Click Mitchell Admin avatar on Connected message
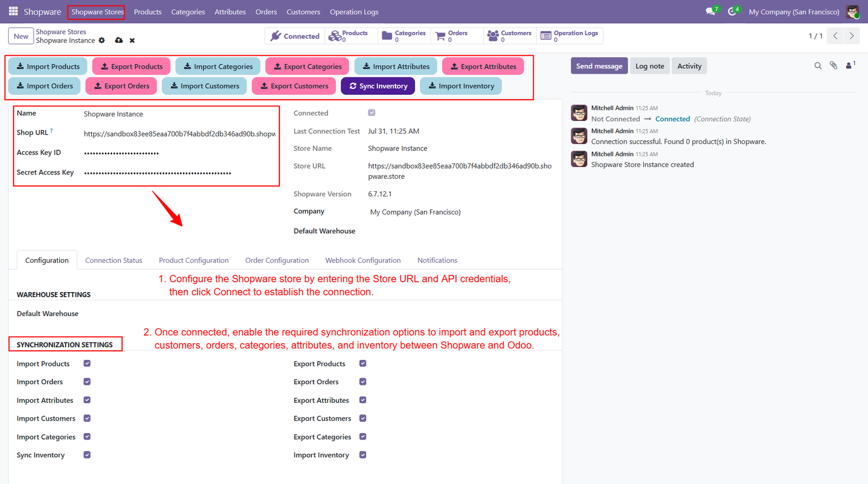Viewport: 868px width, 484px height. (579, 113)
